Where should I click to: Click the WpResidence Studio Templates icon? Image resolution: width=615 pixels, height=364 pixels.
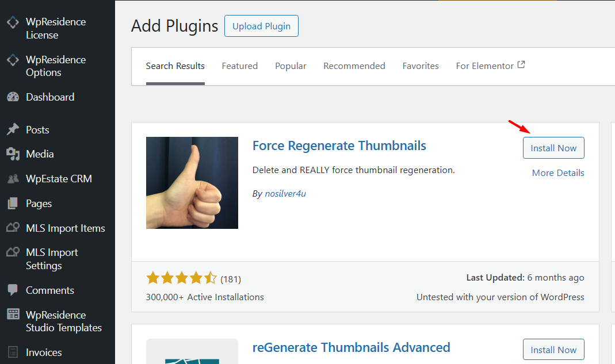click(13, 315)
